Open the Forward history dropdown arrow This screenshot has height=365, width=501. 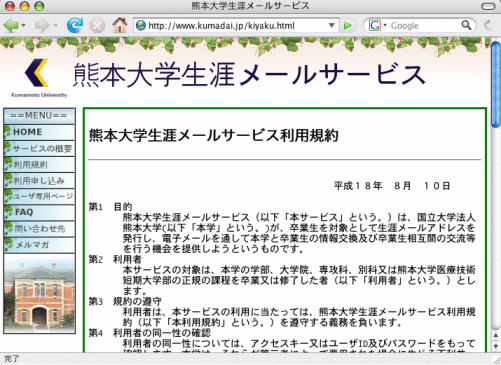tap(56, 25)
